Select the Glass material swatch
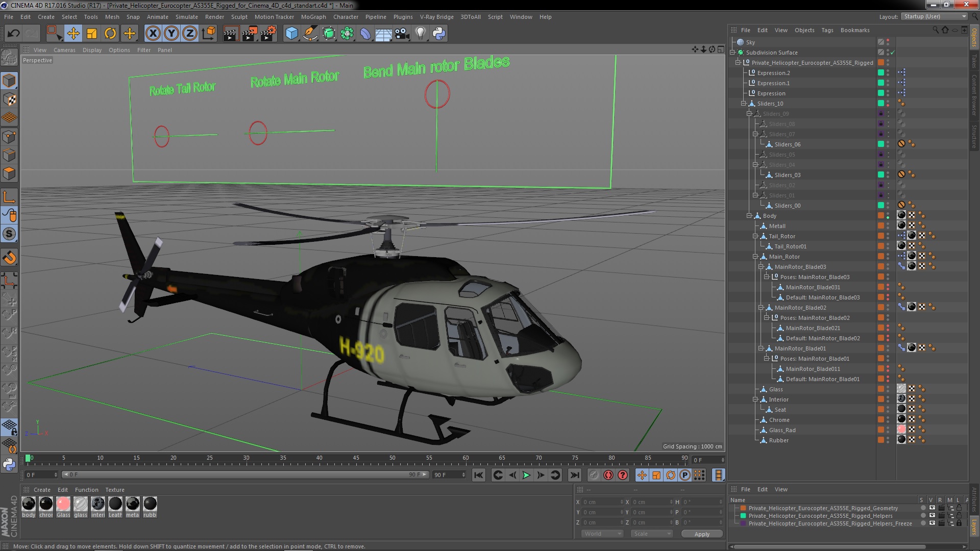The width and height of the screenshot is (980, 551). [x=63, y=504]
